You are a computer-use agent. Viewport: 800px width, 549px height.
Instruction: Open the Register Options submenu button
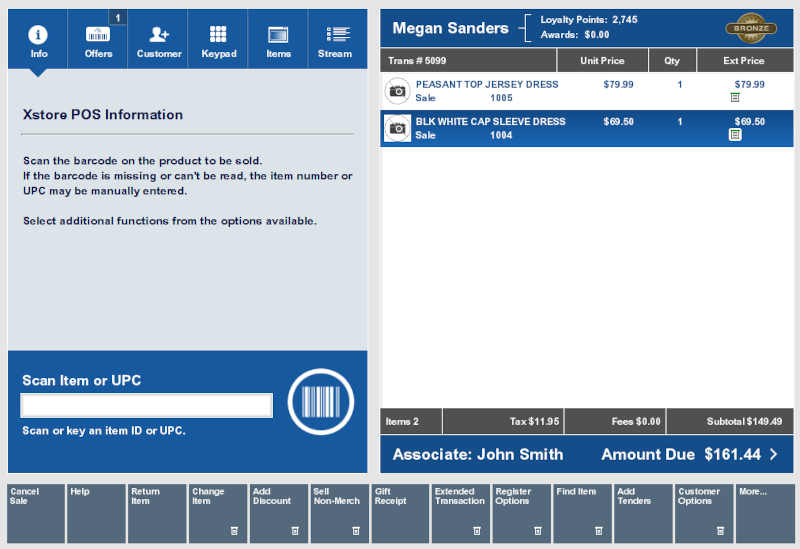click(x=522, y=514)
